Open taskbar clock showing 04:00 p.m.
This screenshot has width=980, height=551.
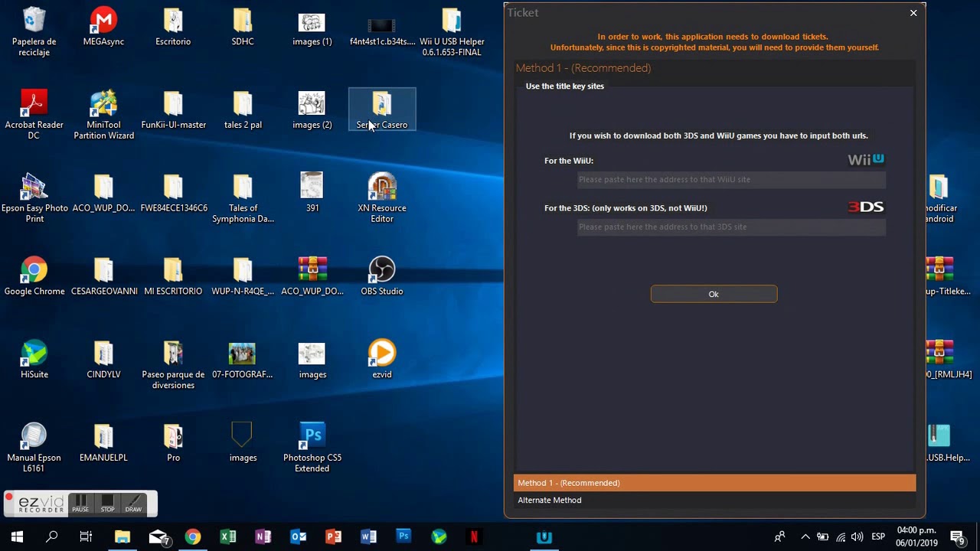pyautogui.click(x=917, y=537)
